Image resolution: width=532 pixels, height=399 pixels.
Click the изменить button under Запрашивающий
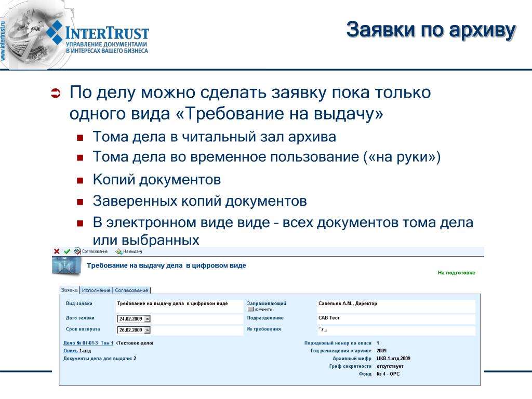[260, 310]
